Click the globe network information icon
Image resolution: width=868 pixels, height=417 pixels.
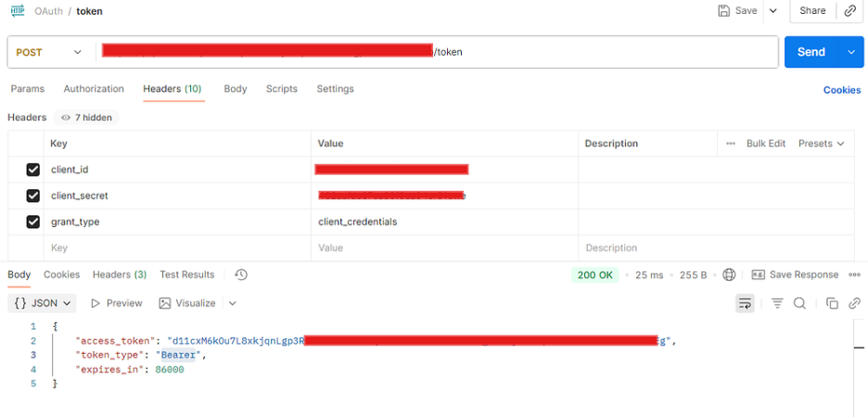click(730, 274)
